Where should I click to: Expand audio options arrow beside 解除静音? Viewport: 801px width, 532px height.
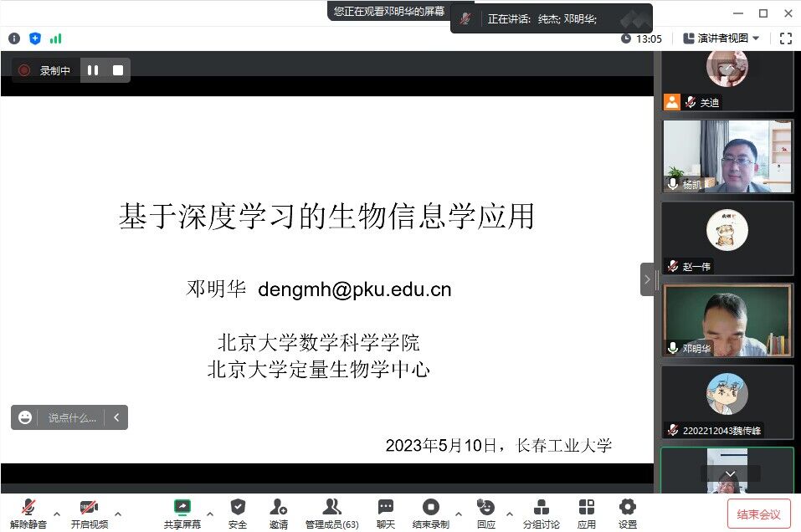[x=57, y=514]
